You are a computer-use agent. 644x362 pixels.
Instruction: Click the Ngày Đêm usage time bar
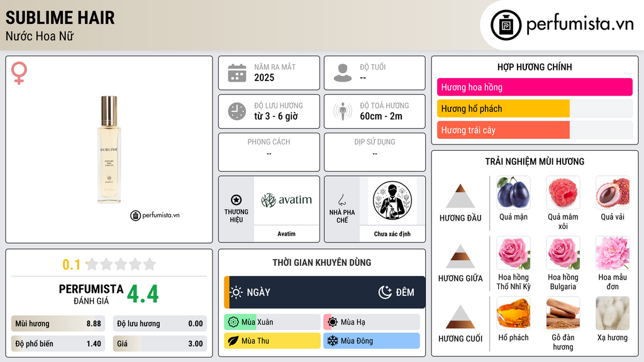325,292
